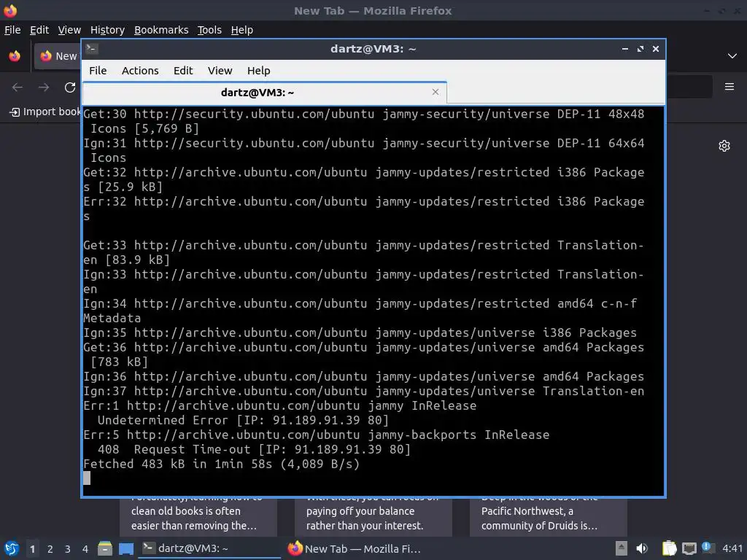Screen dimensions: 747x560
Task: Open Firefox File menu
Action: [12, 30]
